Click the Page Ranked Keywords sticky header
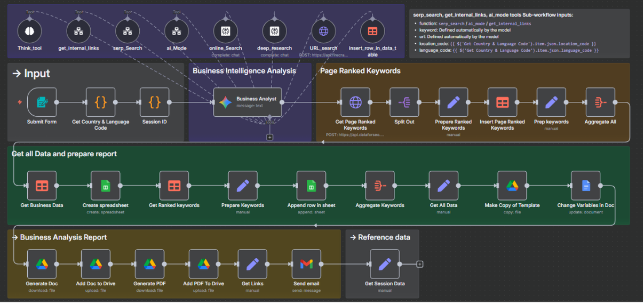Screen dimensions: 644x303 [360, 70]
